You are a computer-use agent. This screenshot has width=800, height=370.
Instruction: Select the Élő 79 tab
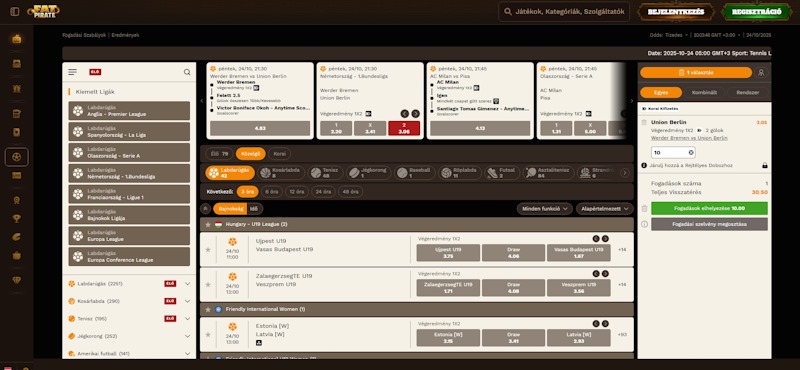point(219,154)
